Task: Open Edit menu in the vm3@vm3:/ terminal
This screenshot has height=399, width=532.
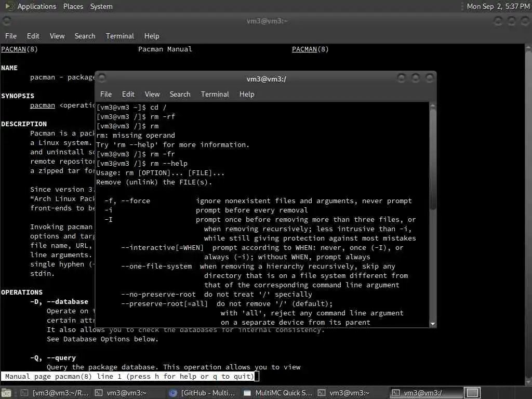Action: pos(128,95)
